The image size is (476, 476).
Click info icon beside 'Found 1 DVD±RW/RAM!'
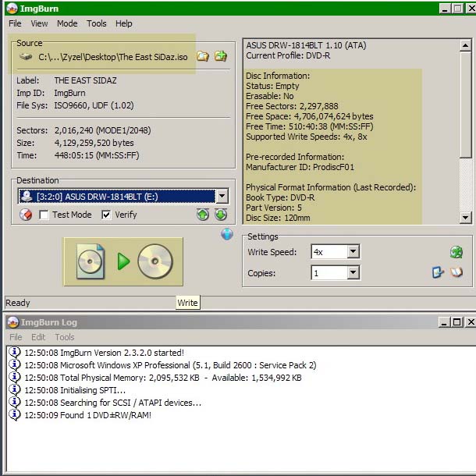[x=14, y=414]
